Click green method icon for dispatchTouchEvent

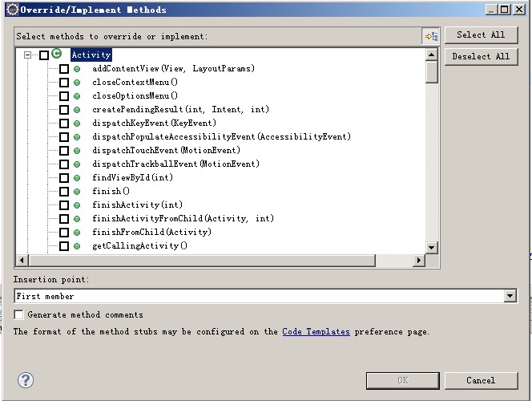point(77,151)
